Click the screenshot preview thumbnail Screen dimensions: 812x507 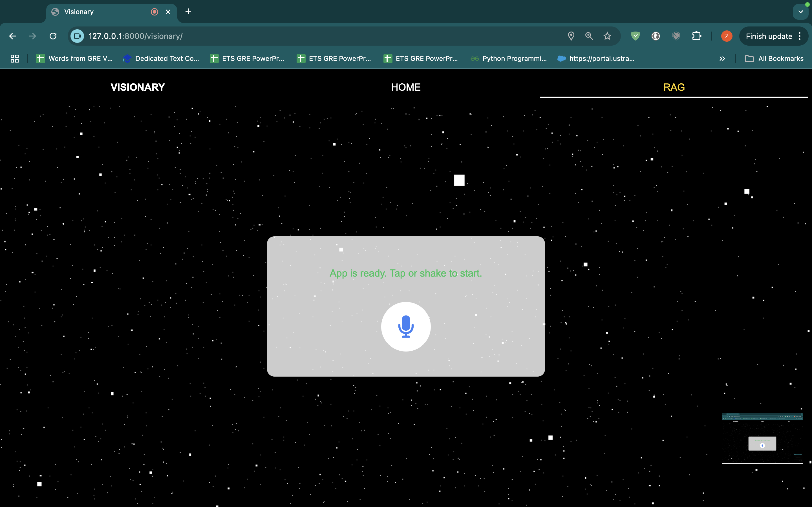click(x=762, y=438)
